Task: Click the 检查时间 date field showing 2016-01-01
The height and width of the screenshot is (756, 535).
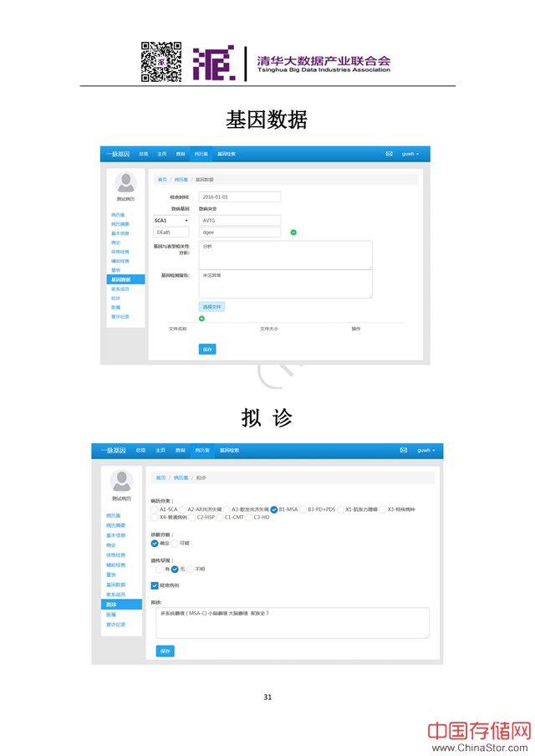Action: click(239, 197)
